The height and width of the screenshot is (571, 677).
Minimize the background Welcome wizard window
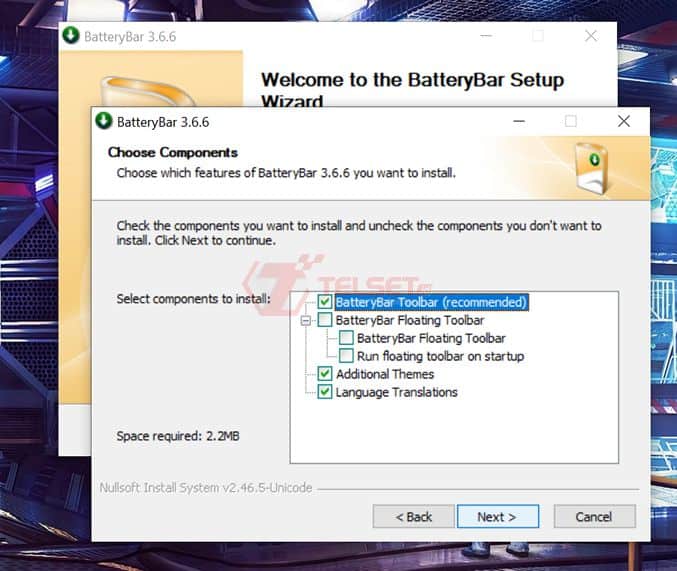point(484,36)
